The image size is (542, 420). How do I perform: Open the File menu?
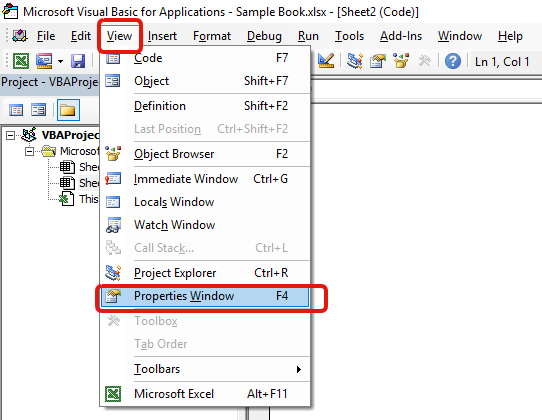pos(46,36)
